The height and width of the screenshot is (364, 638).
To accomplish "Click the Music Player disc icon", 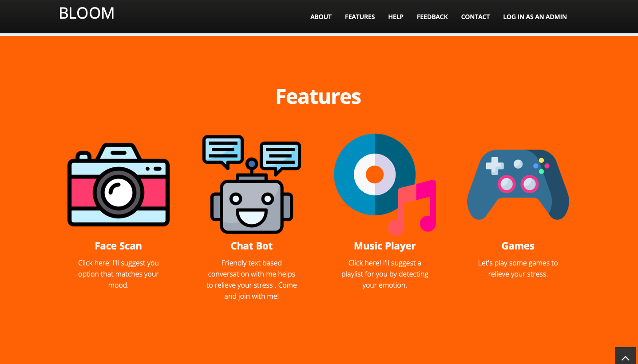I will coord(385,185).
